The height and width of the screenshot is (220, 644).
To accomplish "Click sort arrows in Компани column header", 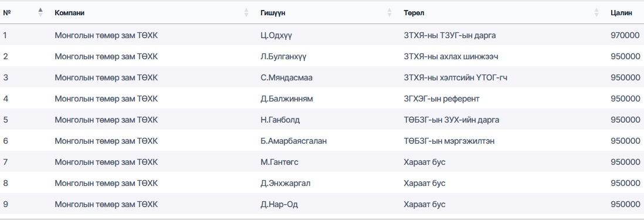I will pos(246,13).
